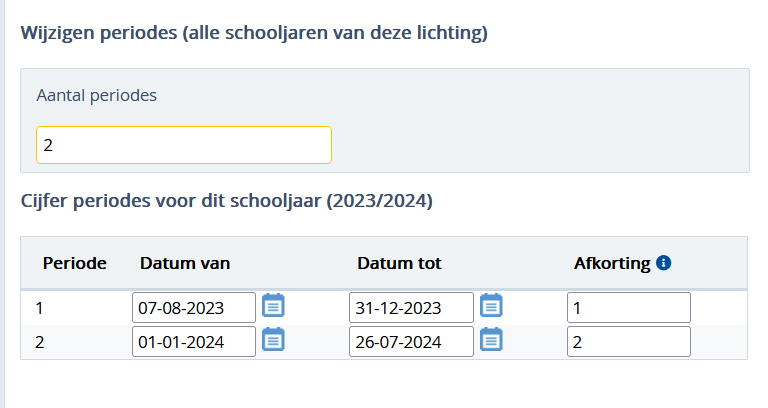This screenshot has width=768, height=408.
Task: Edit the Afkorting field for period 2
Action: pos(629,341)
